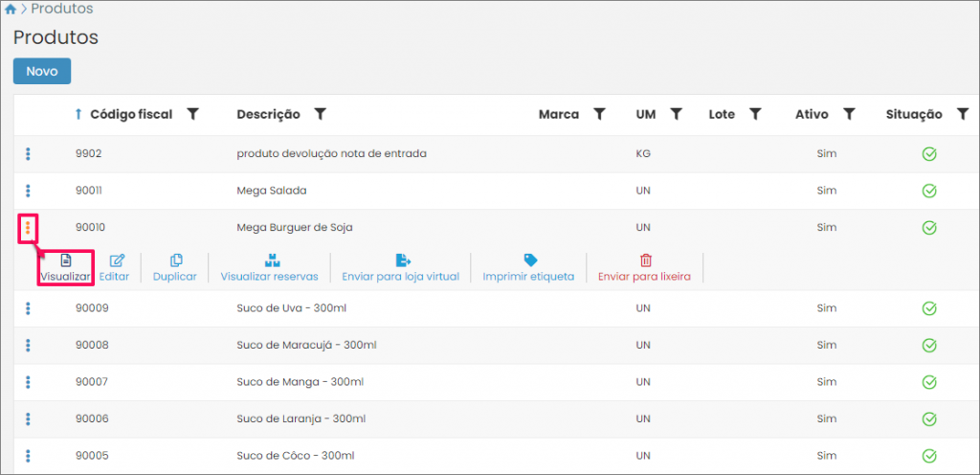This screenshot has width=980, height=475.
Task: Expand row options for Suco de Uva
Action: (28, 308)
